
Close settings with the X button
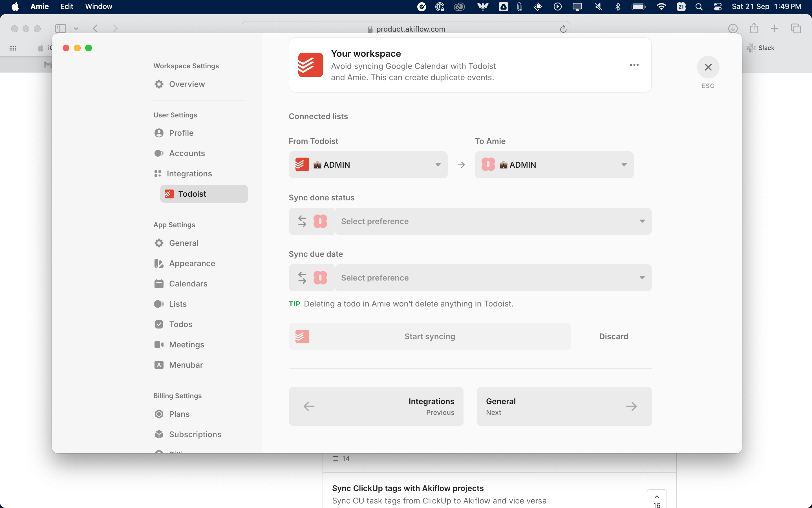[708, 67]
